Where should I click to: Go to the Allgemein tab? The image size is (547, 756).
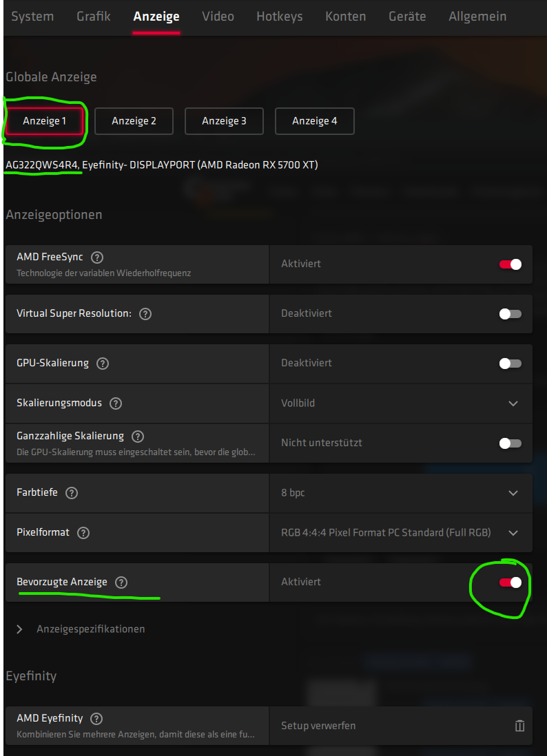(x=477, y=17)
